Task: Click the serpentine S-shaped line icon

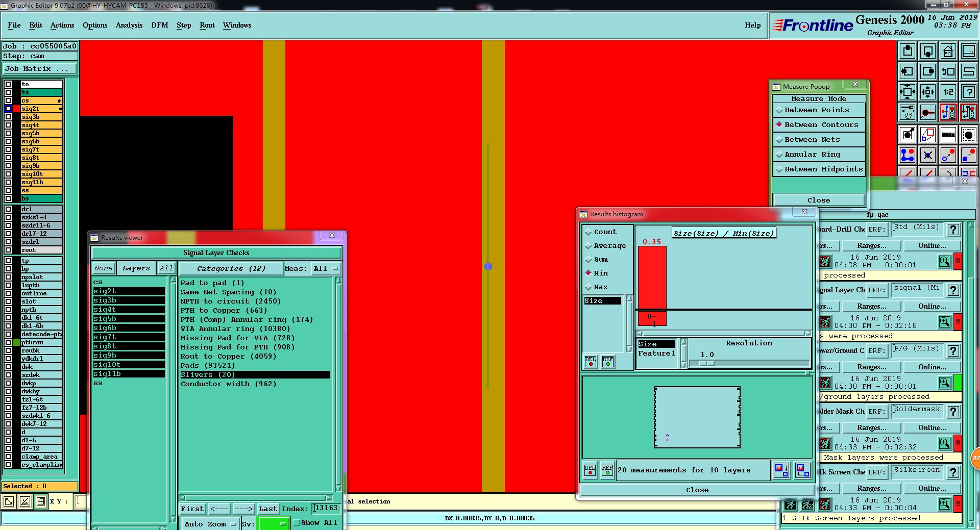Action: (x=969, y=71)
